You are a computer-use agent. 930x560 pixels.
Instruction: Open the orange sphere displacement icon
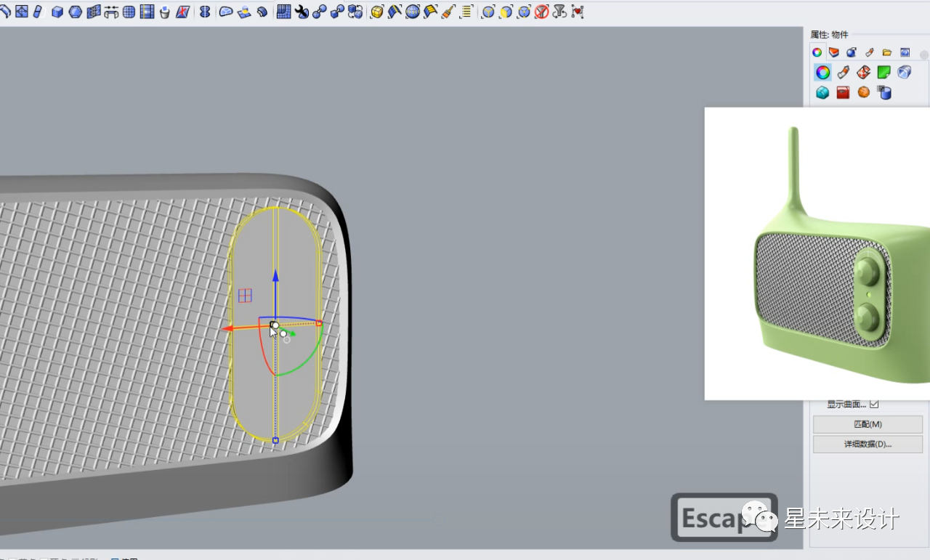click(863, 92)
